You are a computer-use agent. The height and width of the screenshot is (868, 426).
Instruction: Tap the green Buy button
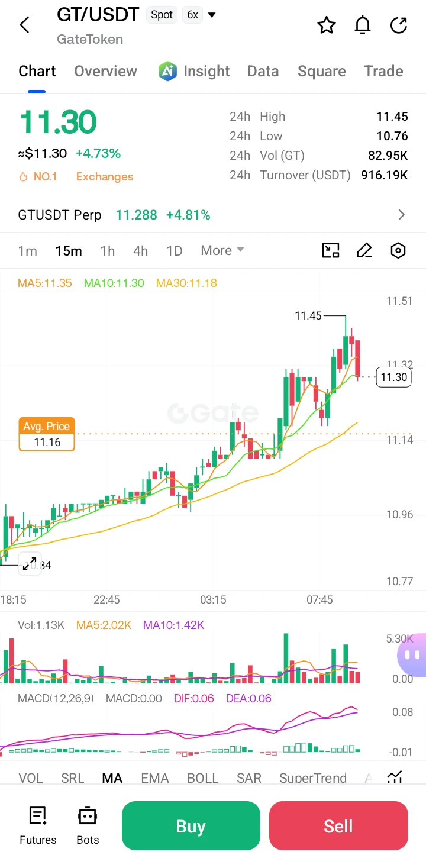coord(191,825)
